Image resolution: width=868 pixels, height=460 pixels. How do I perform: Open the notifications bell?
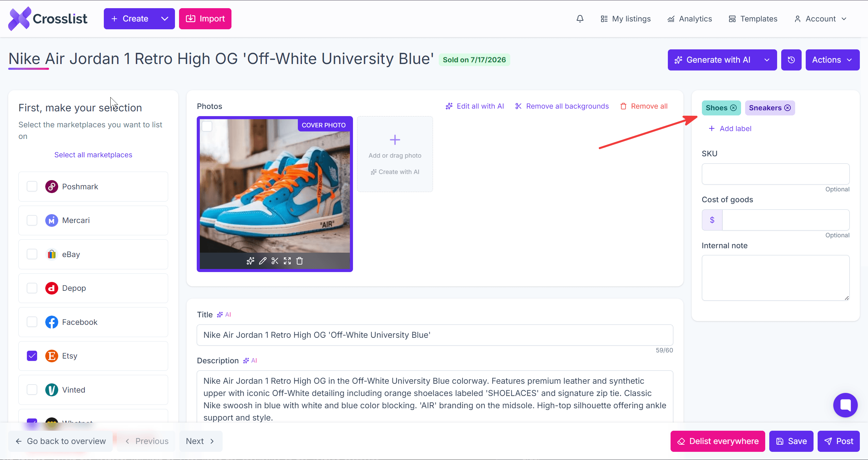(x=580, y=19)
